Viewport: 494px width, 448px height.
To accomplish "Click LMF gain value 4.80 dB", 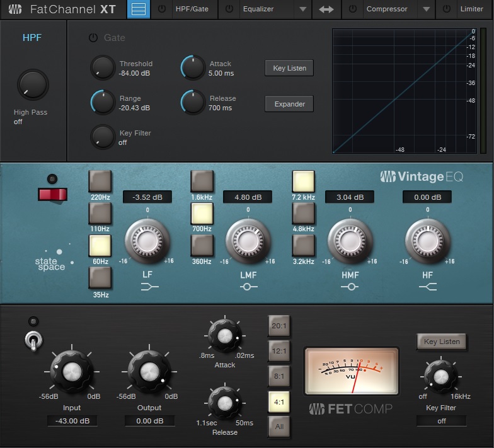I will (x=248, y=197).
